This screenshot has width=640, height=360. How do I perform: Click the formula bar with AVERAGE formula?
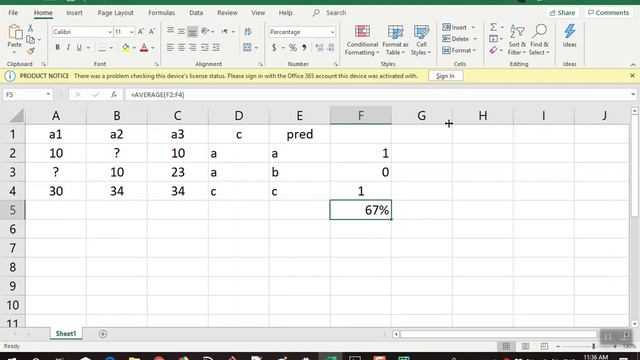(378, 95)
